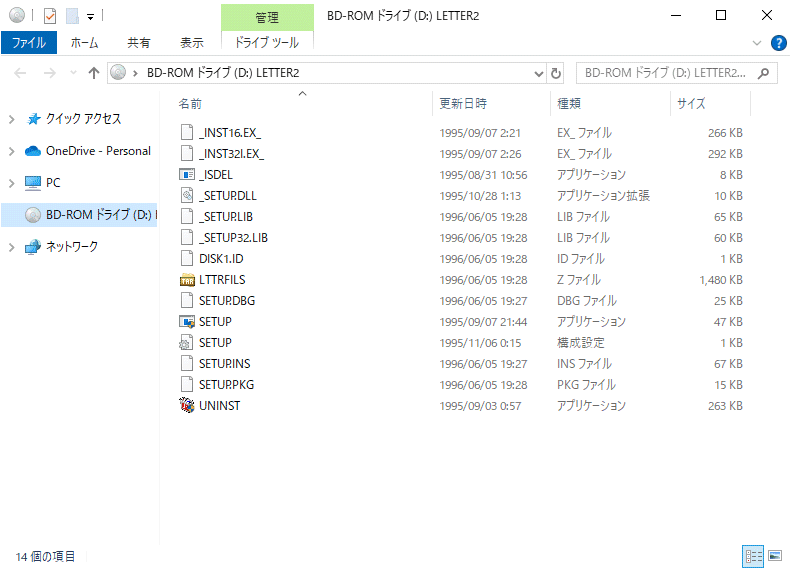Switch to details view icon in status bar
Viewport: 791px width, 569px height.
click(x=753, y=556)
